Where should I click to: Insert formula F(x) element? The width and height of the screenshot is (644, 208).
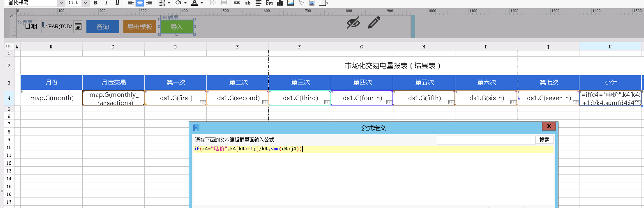269,3
